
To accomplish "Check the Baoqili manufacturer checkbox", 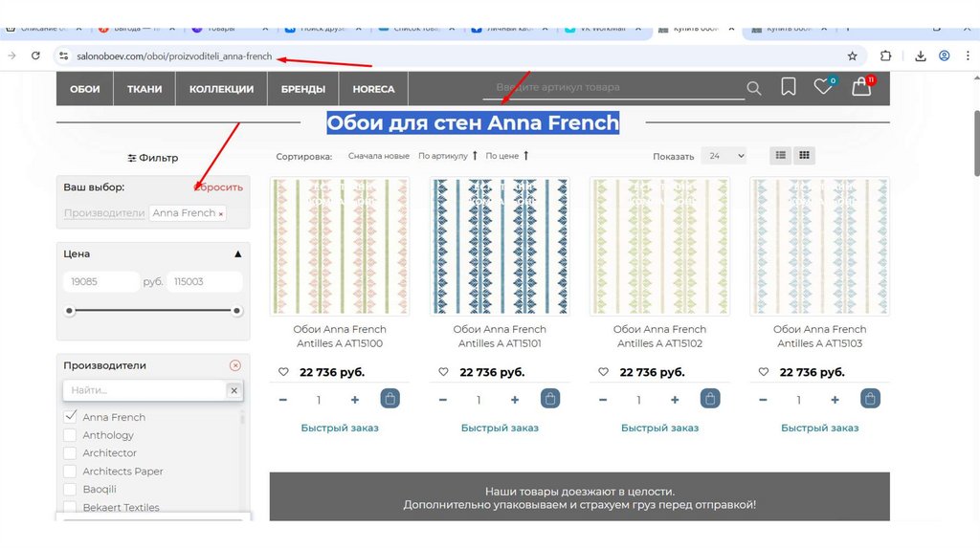I will click(x=70, y=489).
